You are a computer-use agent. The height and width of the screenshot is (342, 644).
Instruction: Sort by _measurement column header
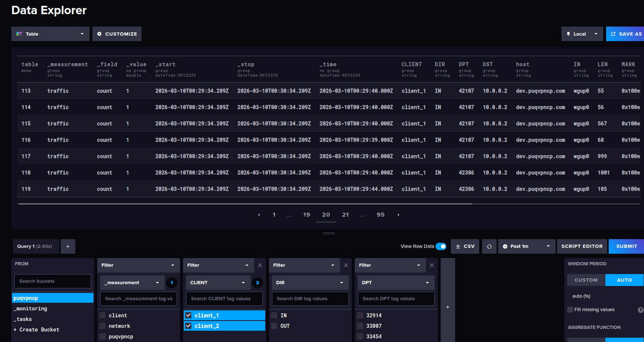click(x=68, y=64)
